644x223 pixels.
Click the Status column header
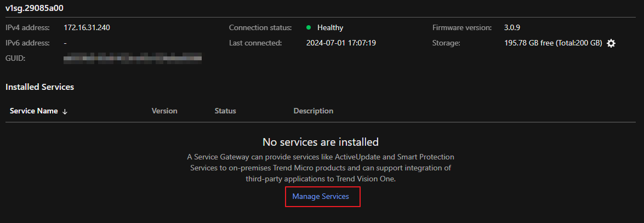[x=225, y=111]
